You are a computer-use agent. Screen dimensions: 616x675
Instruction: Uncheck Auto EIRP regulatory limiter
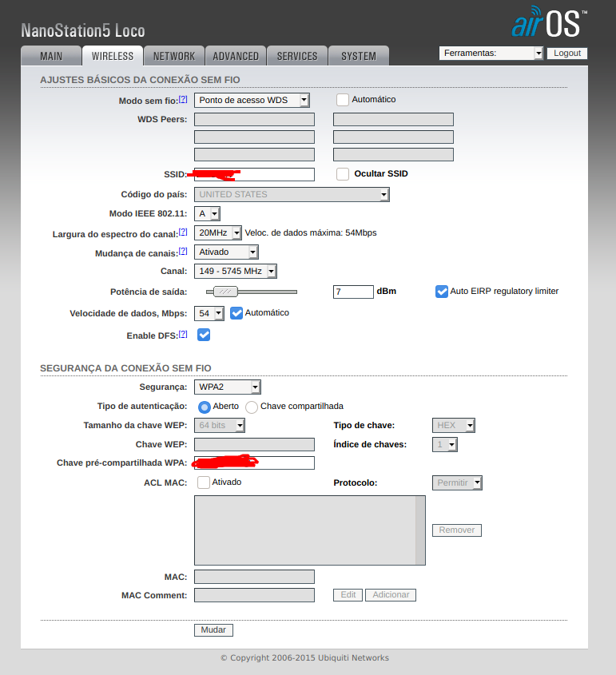point(442,292)
